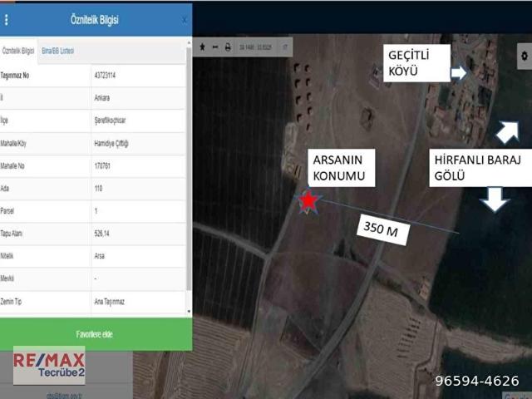Click the attribute panel vertical scrollbar

point(188,166)
